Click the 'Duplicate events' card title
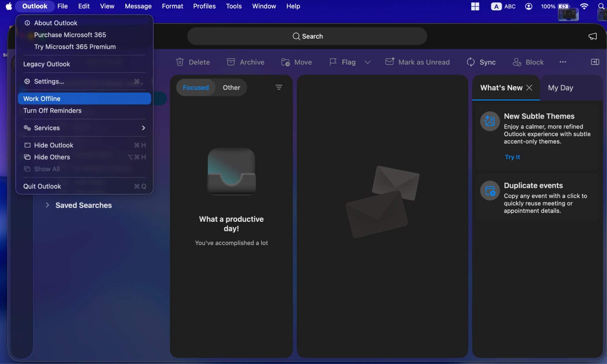 [x=533, y=185]
